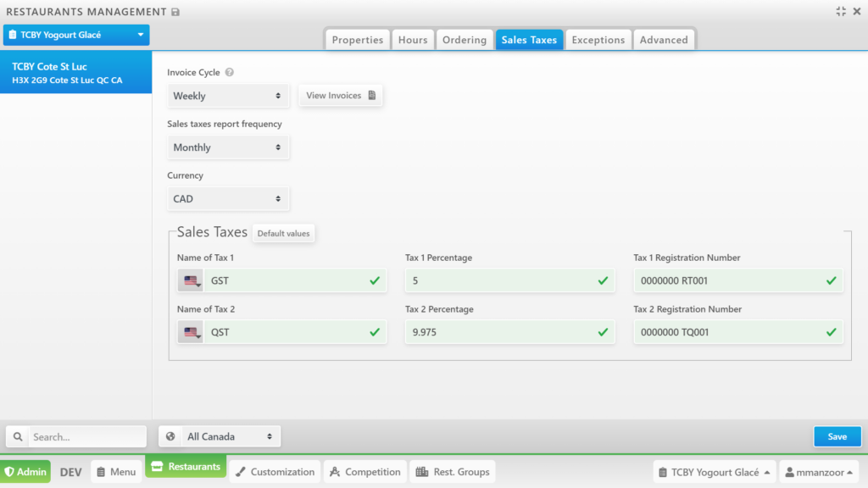Image resolution: width=868 pixels, height=488 pixels.
Task: Expand Sales taxes report frequency dropdown
Action: tap(228, 147)
